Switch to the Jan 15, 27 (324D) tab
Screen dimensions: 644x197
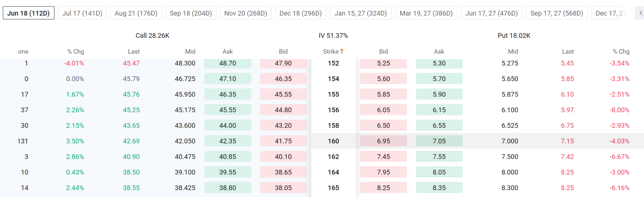pos(361,13)
